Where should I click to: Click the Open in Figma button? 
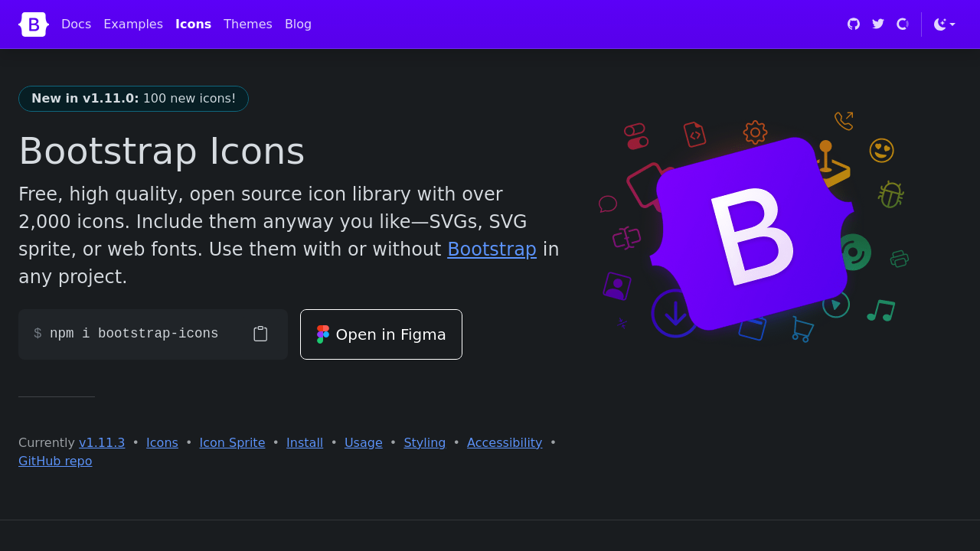[x=381, y=334]
